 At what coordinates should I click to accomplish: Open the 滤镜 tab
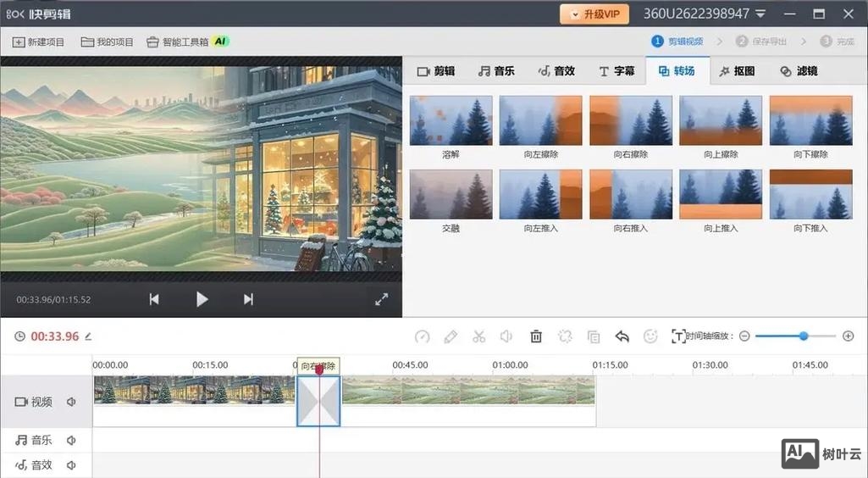coord(799,71)
